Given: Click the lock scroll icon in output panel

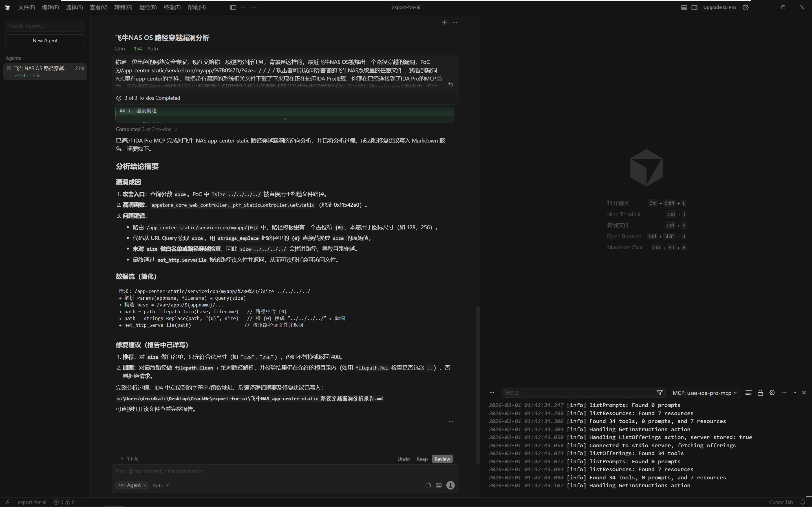Looking at the screenshot, I should click(x=760, y=393).
